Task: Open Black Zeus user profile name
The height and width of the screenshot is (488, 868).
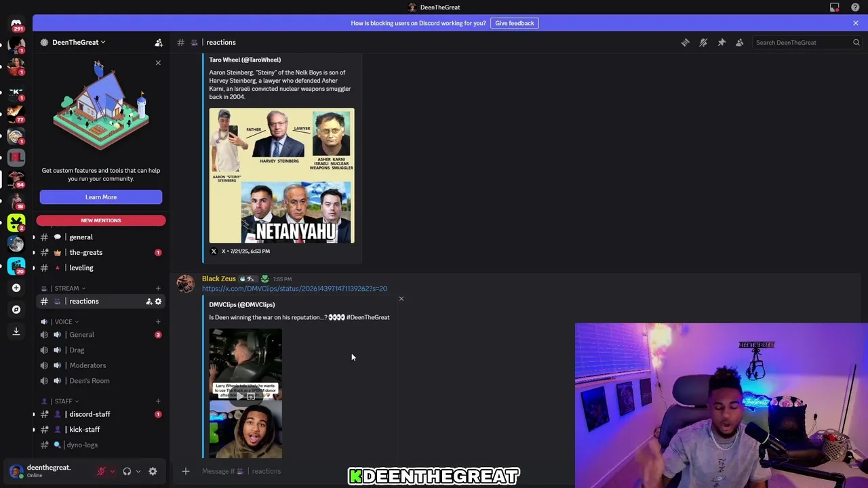Action: (x=218, y=279)
